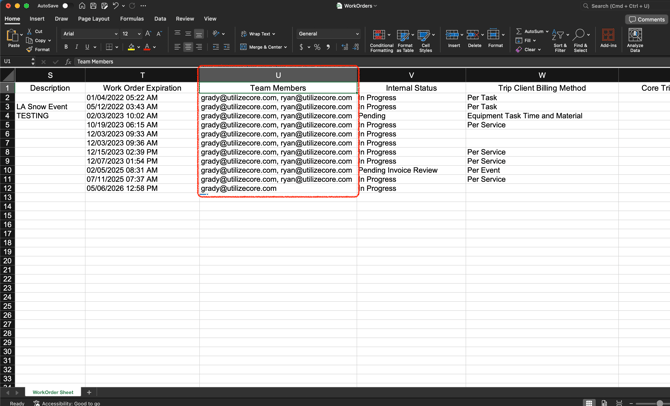Click the Undo arrow

point(115,6)
